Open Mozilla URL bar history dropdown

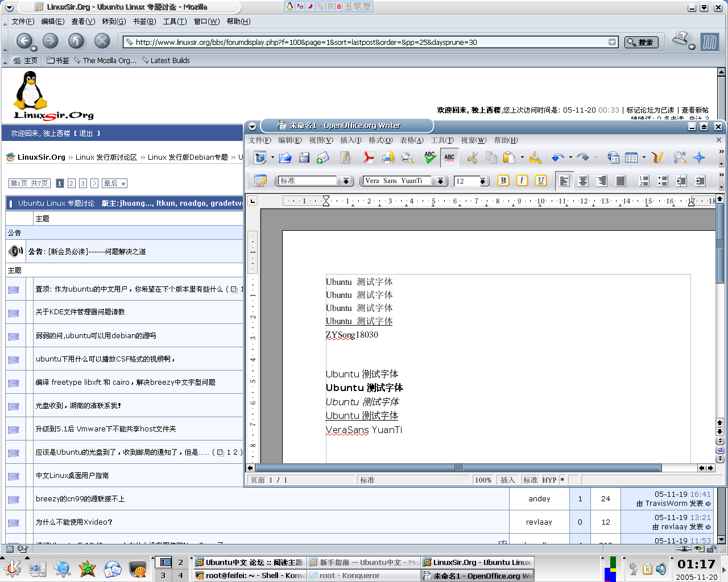(x=612, y=42)
